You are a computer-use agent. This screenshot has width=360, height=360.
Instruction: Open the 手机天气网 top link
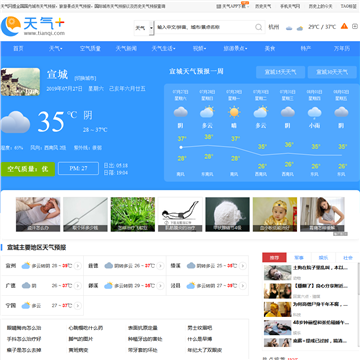click(x=290, y=6)
